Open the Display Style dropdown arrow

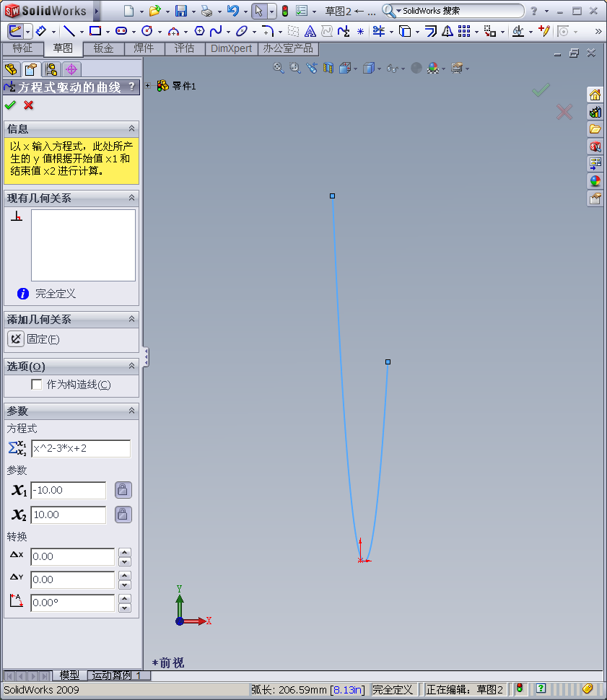tap(379, 69)
